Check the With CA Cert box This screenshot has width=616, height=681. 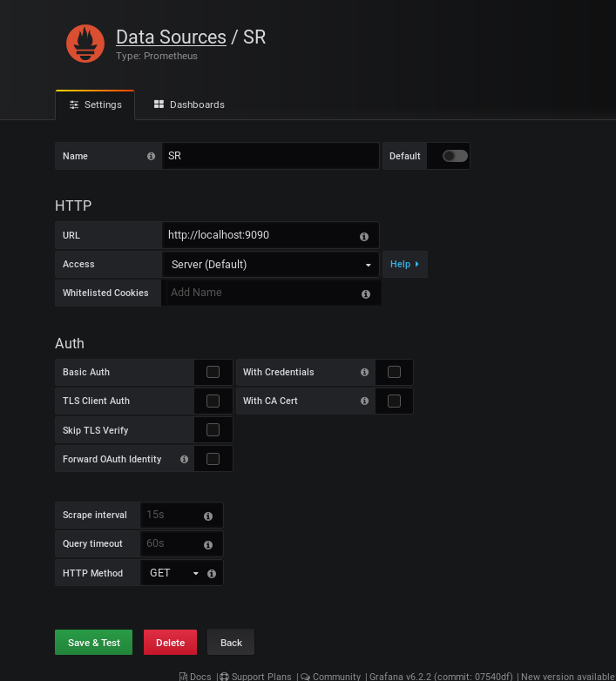pos(394,401)
